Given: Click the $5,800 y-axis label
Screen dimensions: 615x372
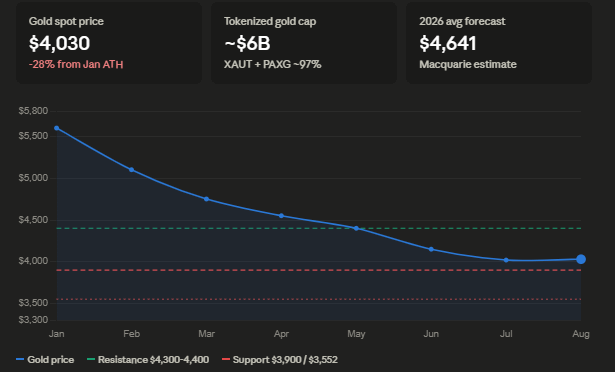Looking at the screenshot, I should [x=33, y=111].
